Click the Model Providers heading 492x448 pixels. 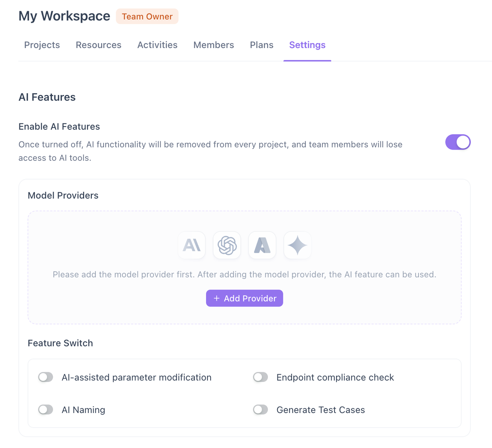point(63,195)
